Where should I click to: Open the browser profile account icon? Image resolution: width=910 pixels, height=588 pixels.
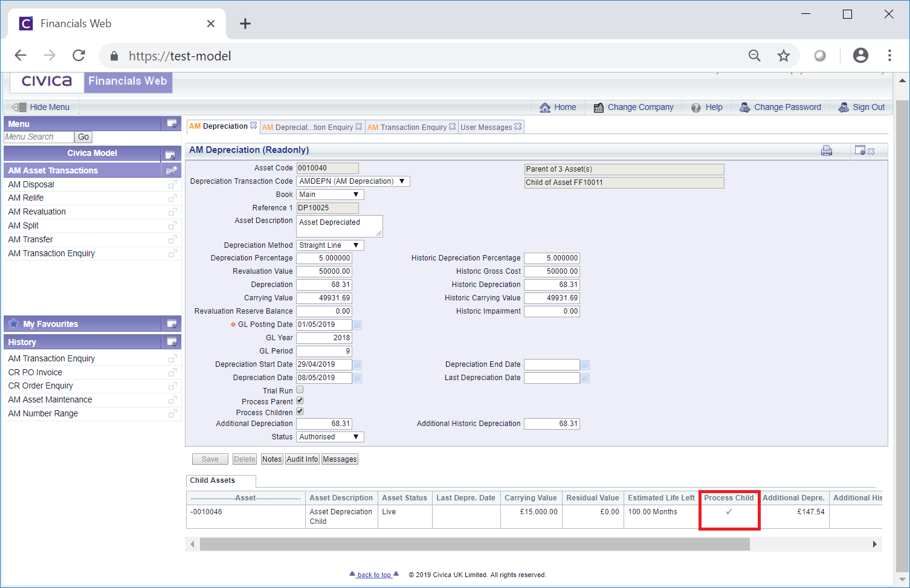[x=860, y=56]
